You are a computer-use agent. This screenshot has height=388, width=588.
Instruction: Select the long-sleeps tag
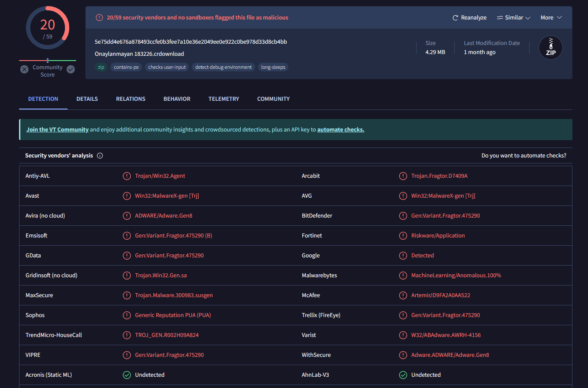[273, 67]
